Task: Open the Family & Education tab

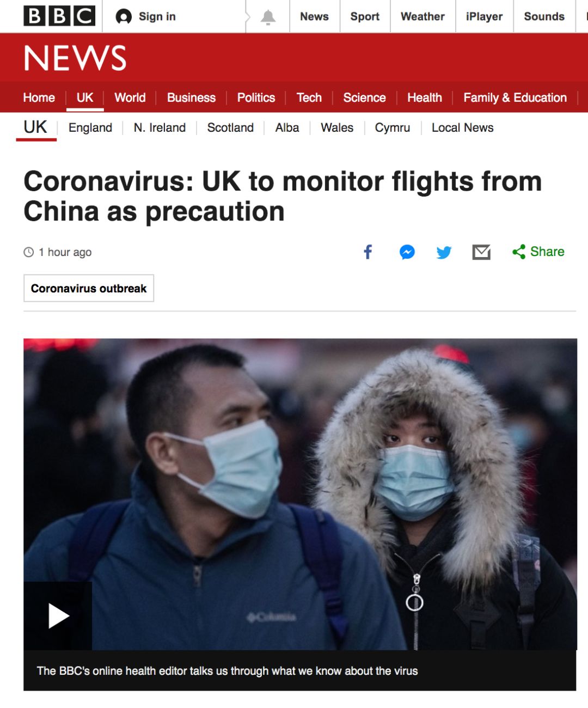Action: pos(515,97)
